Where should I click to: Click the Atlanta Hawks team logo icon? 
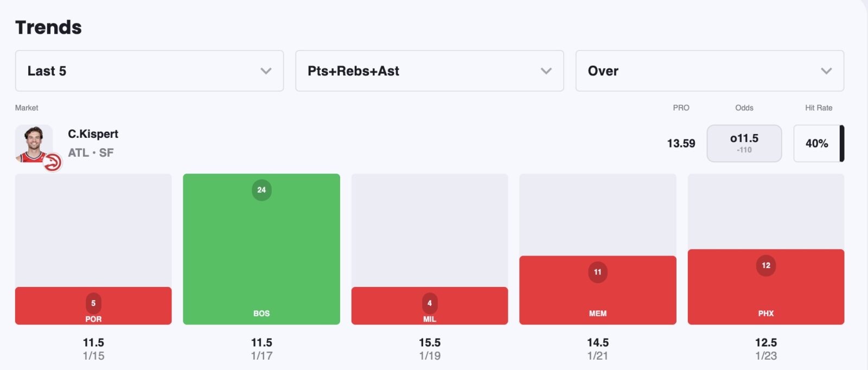tap(53, 162)
